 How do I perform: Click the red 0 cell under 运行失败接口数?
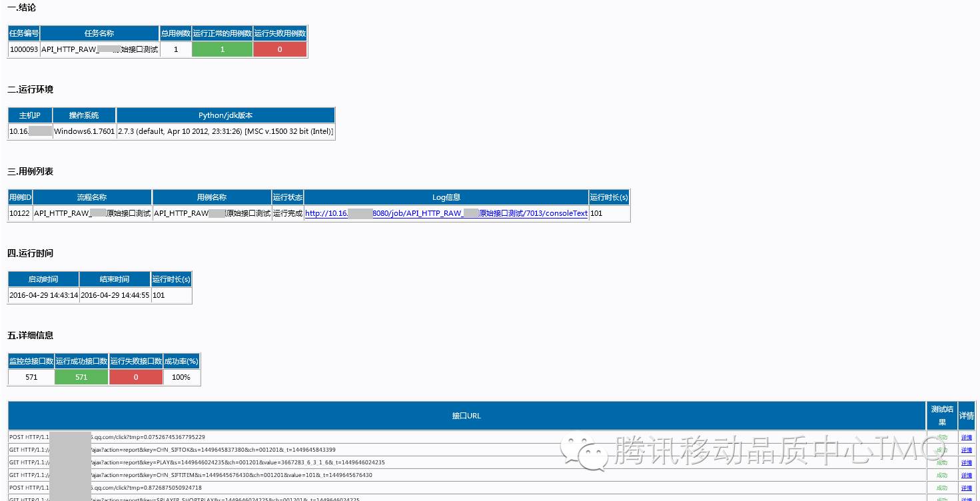(136, 377)
